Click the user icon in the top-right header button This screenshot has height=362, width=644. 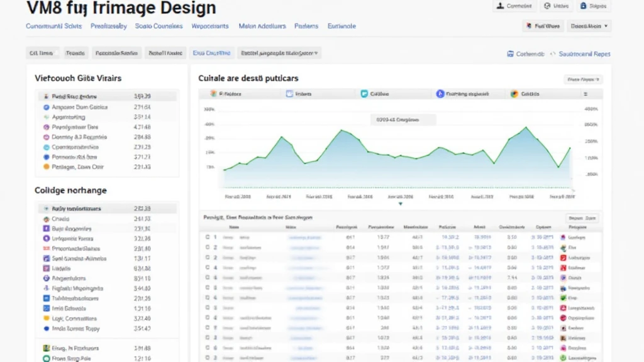click(500, 6)
